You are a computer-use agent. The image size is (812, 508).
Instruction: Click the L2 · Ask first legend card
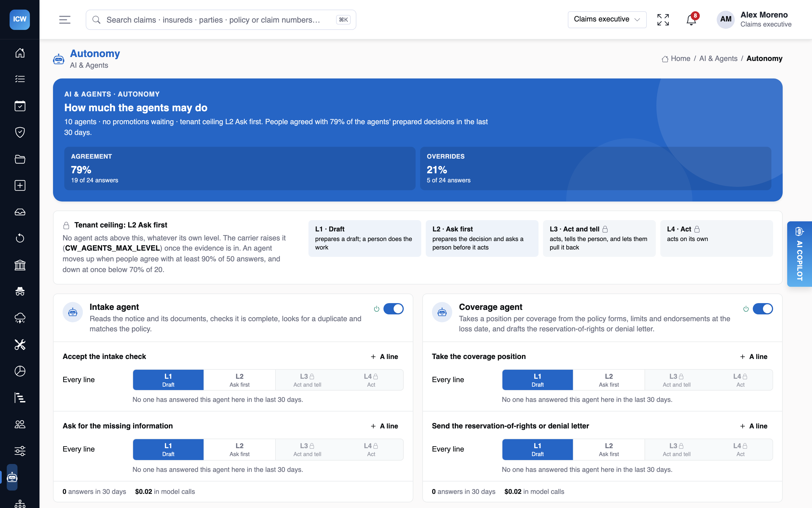point(482,238)
